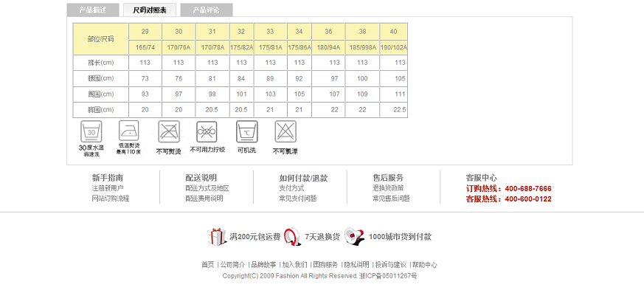Click the 22.5 cell in 脚围 row
Screen dimensions: 644x293
(393, 110)
